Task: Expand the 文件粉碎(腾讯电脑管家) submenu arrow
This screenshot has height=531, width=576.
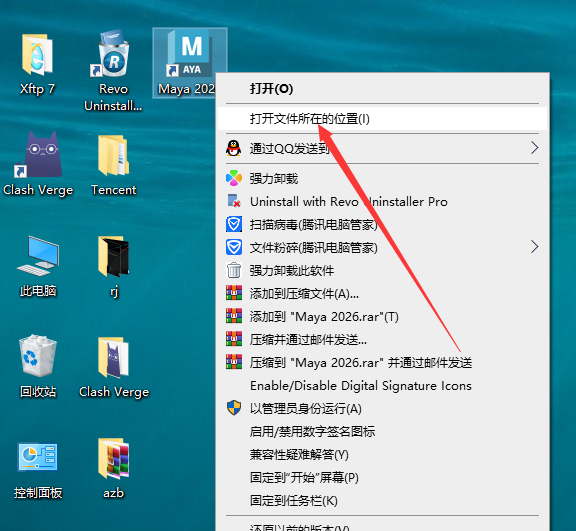Action: click(x=534, y=247)
